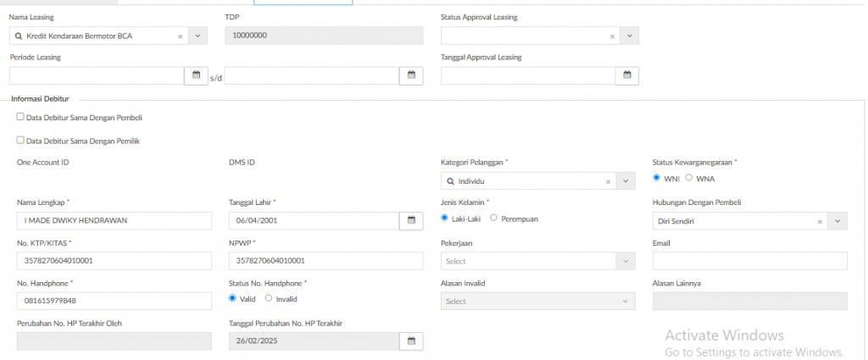
Task: Select WNA citizenship radio button
Action: 689,178
